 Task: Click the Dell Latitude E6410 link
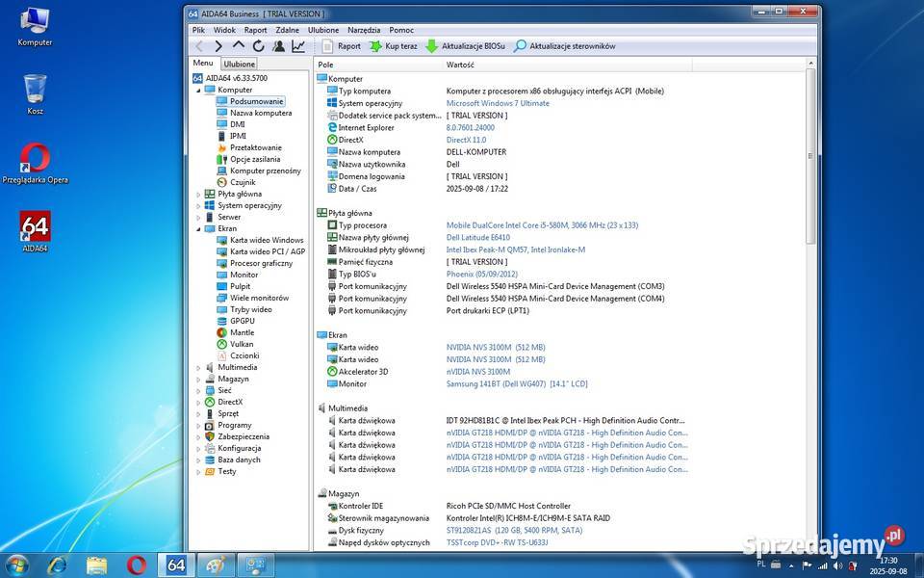(x=477, y=237)
